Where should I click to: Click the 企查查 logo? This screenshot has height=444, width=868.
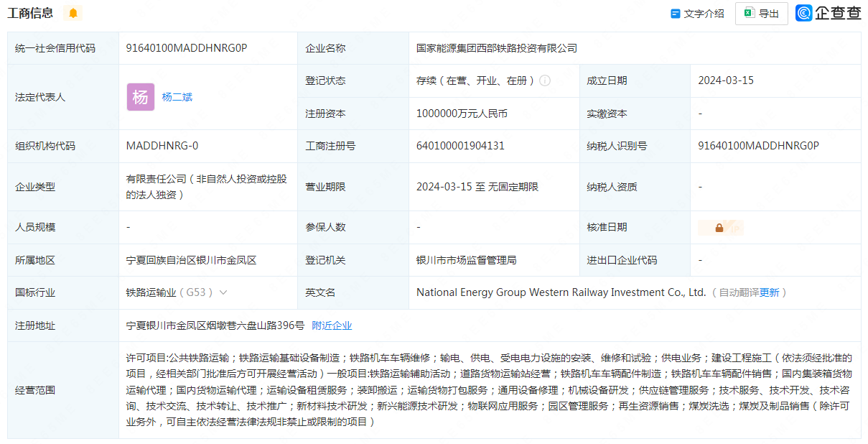829,13
